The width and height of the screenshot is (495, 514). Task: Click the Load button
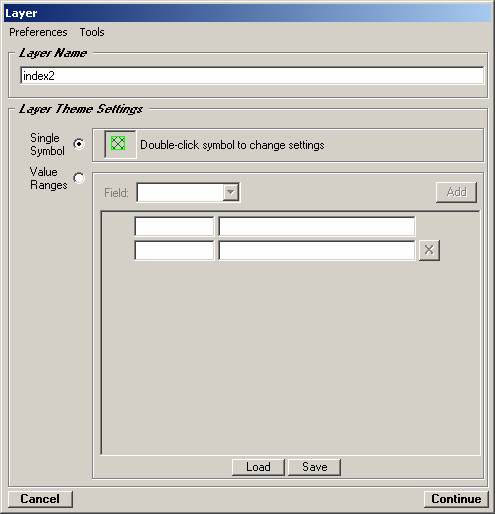[258, 467]
